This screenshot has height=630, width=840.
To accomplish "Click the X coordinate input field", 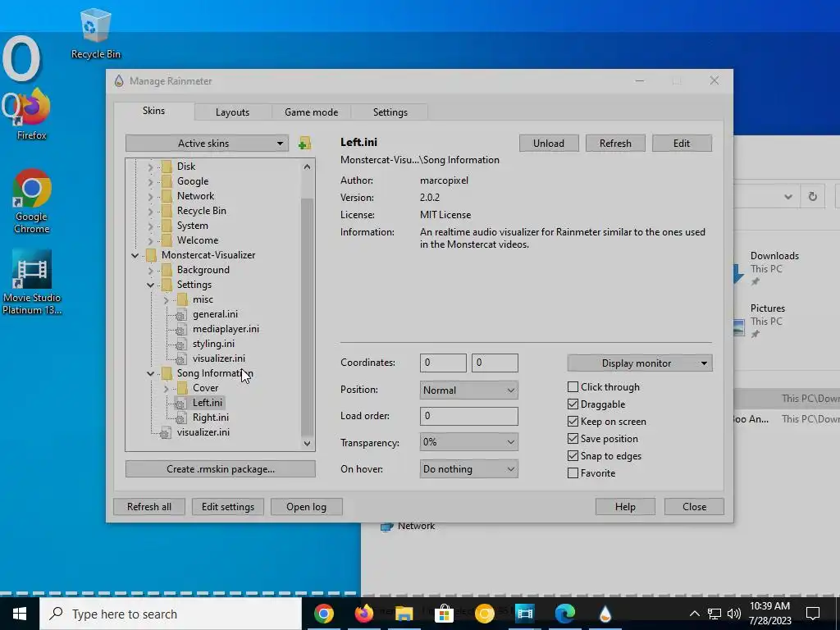I will tap(443, 363).
